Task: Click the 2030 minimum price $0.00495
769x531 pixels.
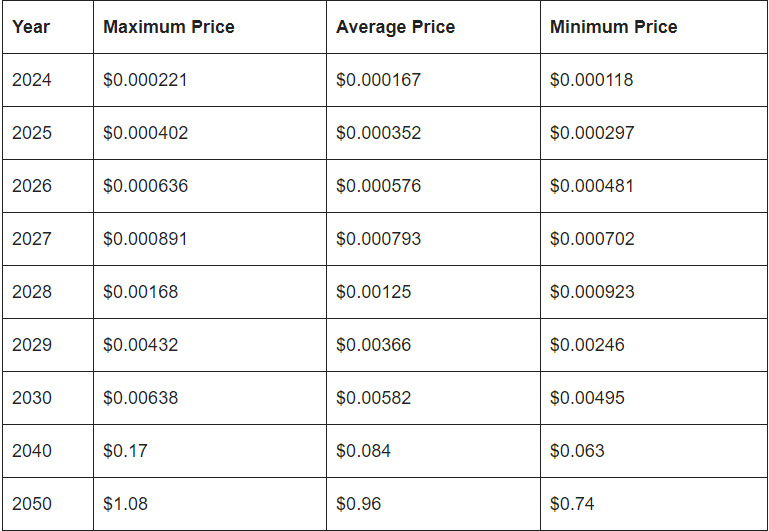Action: (x=587, y=398)
